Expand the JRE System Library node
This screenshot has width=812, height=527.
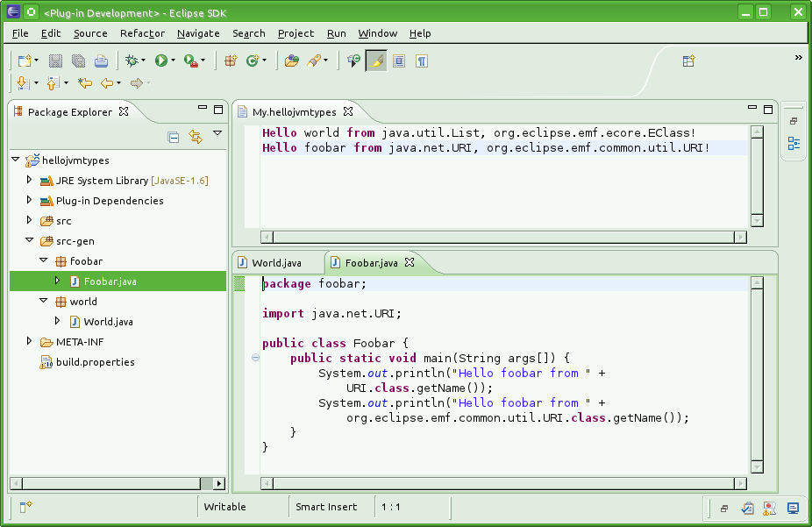pos(29,181)
